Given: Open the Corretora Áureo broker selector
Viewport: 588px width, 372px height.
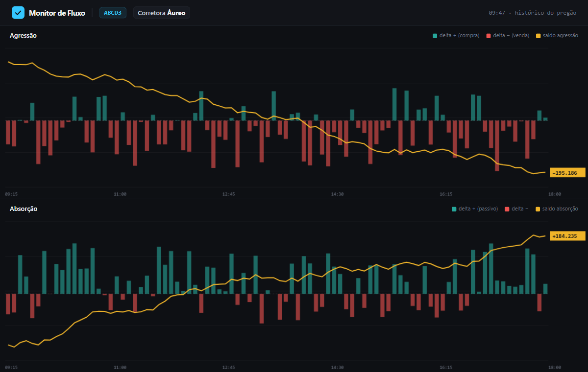Looking at the screenshot, I should click(162, 13).
